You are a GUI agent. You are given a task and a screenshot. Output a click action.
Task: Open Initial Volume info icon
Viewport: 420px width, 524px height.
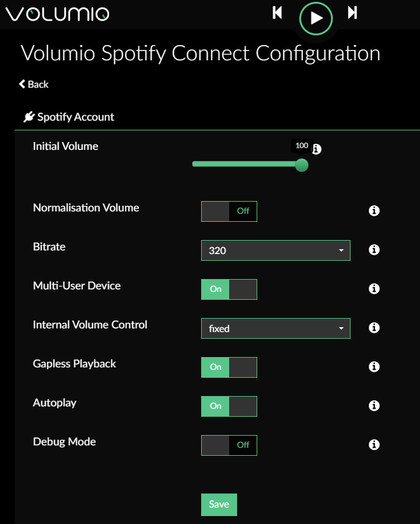316,149
